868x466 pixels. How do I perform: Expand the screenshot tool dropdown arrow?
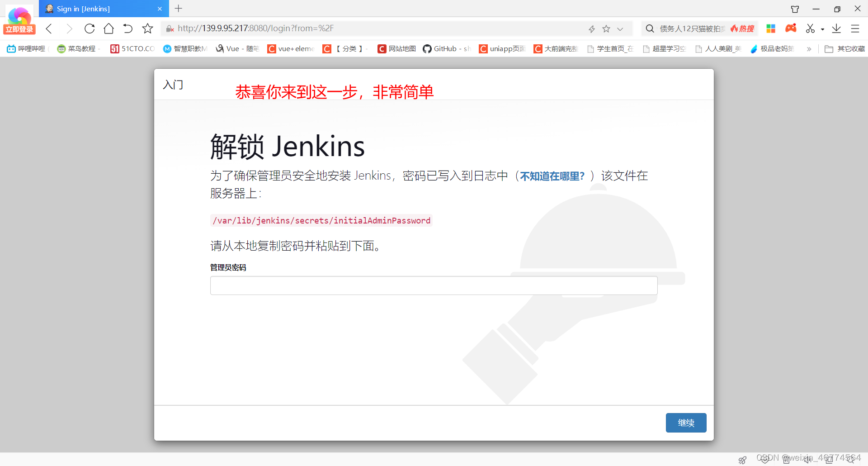[x=823, y=29]
